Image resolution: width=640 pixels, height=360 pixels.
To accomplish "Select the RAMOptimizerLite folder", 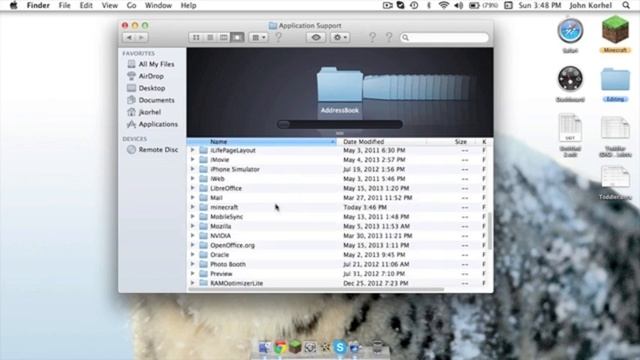I will point(337,283).
